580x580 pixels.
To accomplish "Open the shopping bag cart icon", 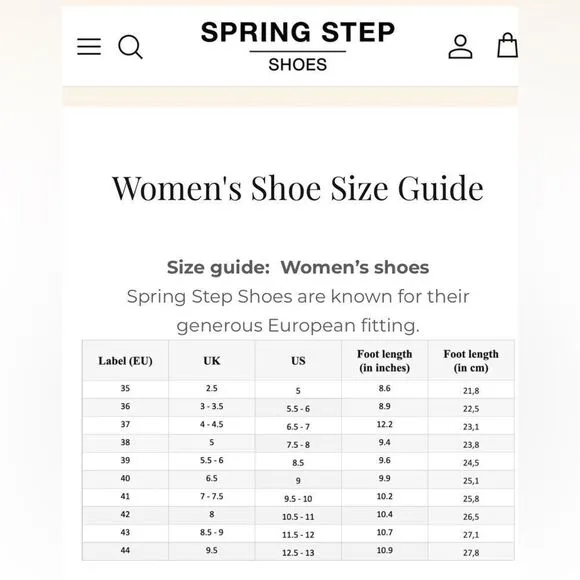I will tap(507, 45).
